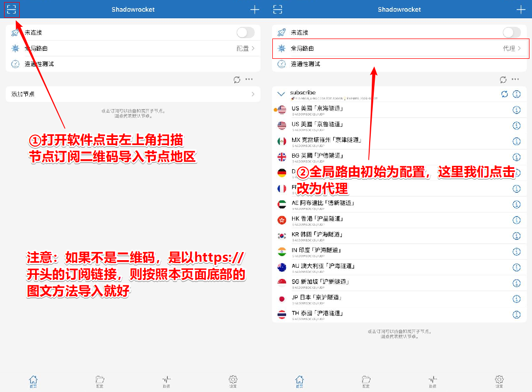Image resolution: width=532 pixels, height=392 pixels.
Task: Open info for the HK 香港 node
Action: click(x=516, y=220)
